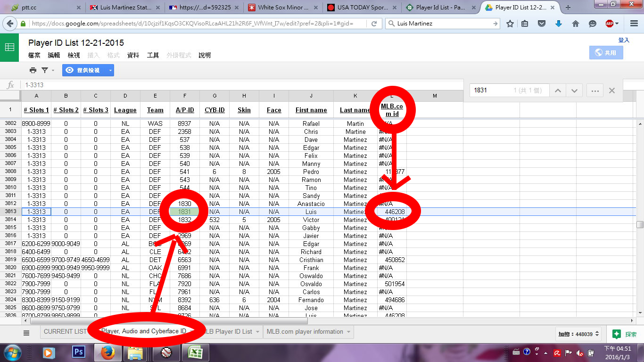Screen dimensions: 644x362
Task: Open the 工具 menu
Action: coord(153,55)
